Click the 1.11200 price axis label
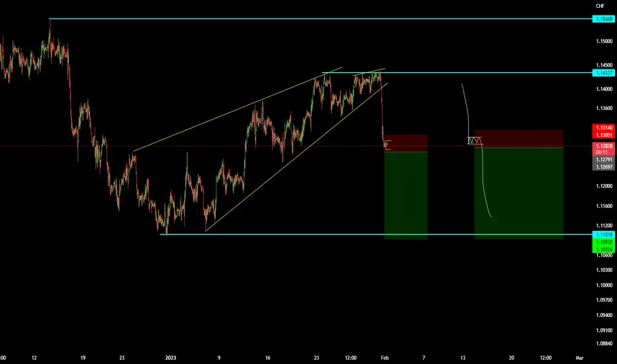This screenshot has width=617, height=364. click(604, 226)
